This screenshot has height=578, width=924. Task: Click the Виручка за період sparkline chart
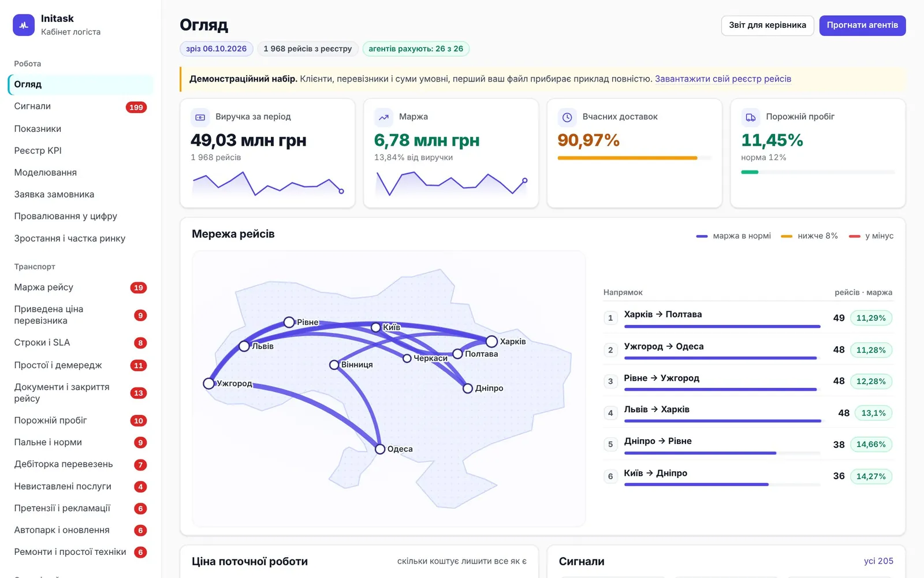click(268, 184)
